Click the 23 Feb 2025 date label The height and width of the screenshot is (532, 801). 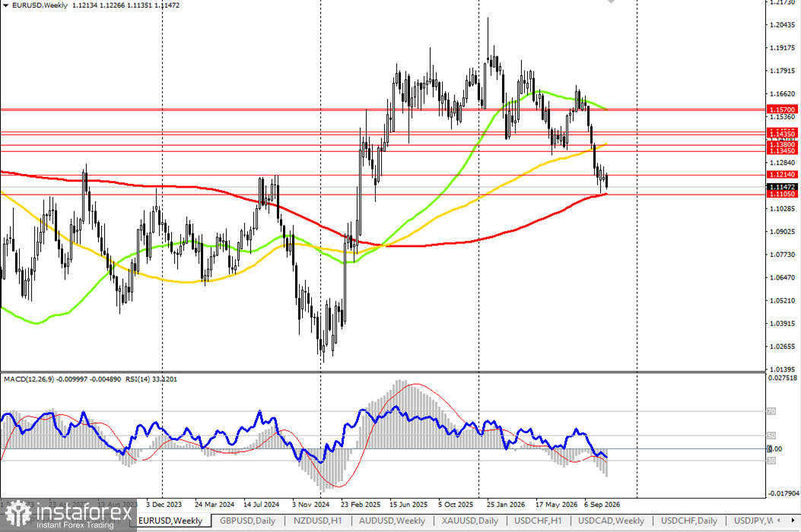360,505
